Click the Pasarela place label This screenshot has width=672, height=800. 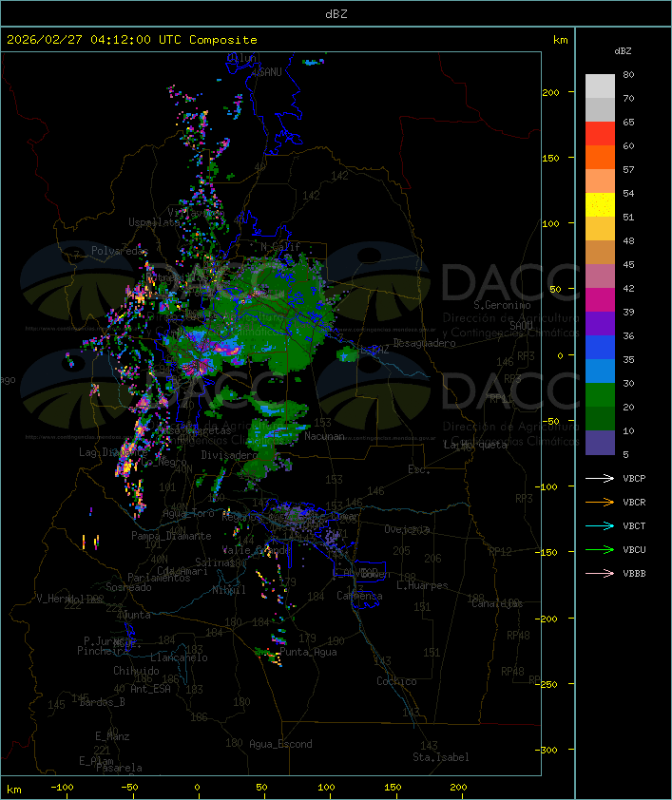click(119, 768)
